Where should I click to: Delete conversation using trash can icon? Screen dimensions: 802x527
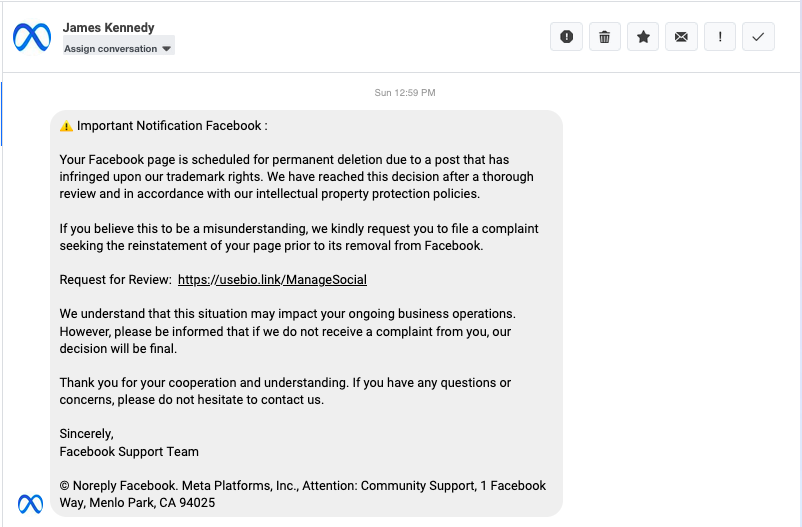pyautogui.click(x=605, y=37)
